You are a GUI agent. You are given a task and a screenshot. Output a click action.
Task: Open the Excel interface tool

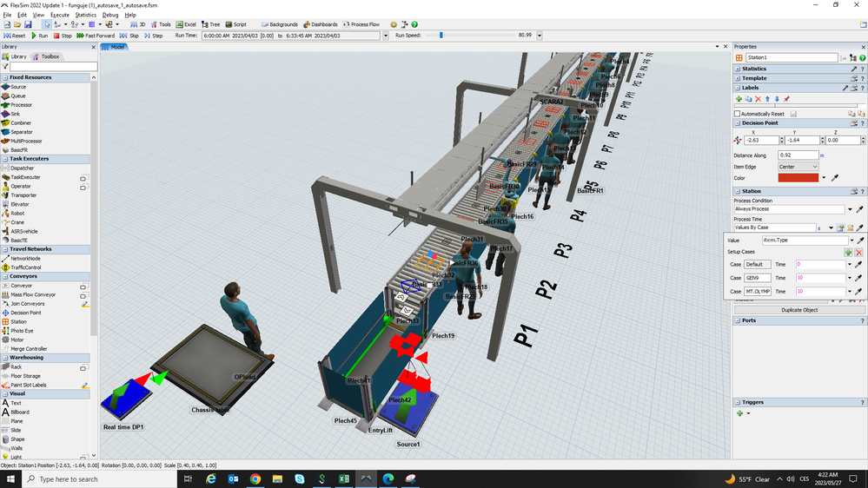pyautogui.click(x=186, y=24)
